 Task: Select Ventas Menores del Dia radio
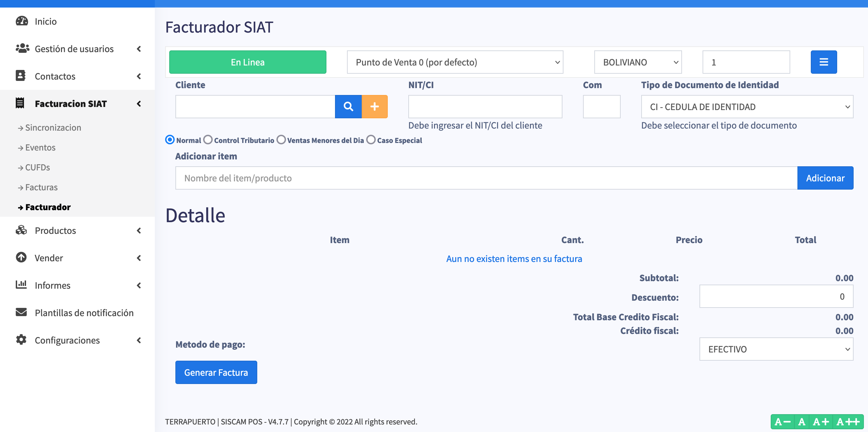pyautogui.click(x=281, y=140)
